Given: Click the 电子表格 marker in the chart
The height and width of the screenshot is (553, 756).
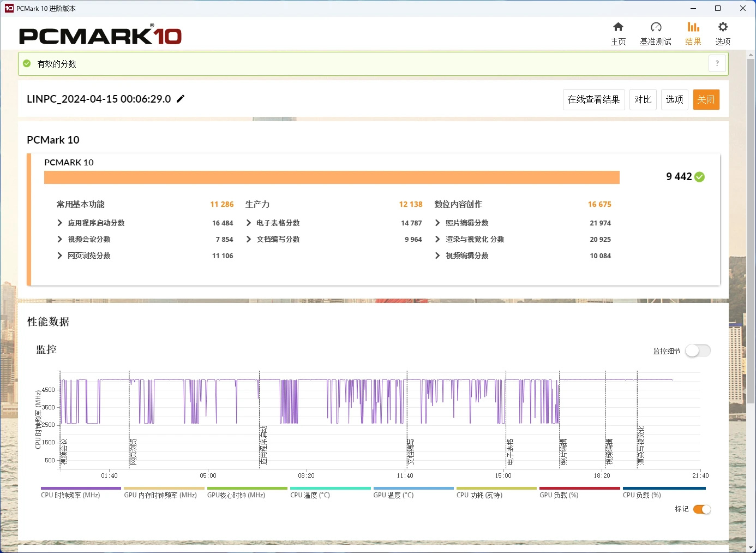Looking at the screenshot, I should coord(510,452).
